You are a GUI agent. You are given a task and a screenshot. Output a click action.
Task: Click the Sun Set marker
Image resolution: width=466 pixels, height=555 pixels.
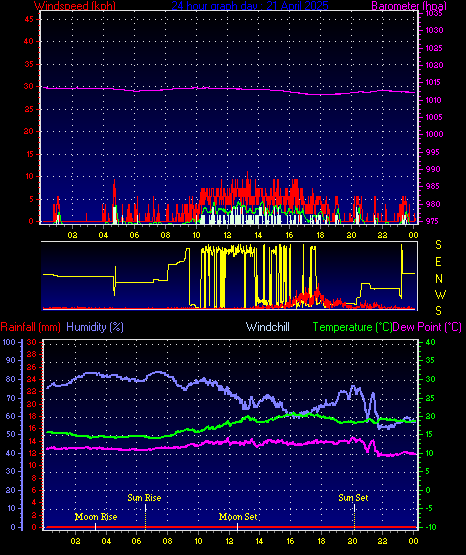tap(353, 498)
